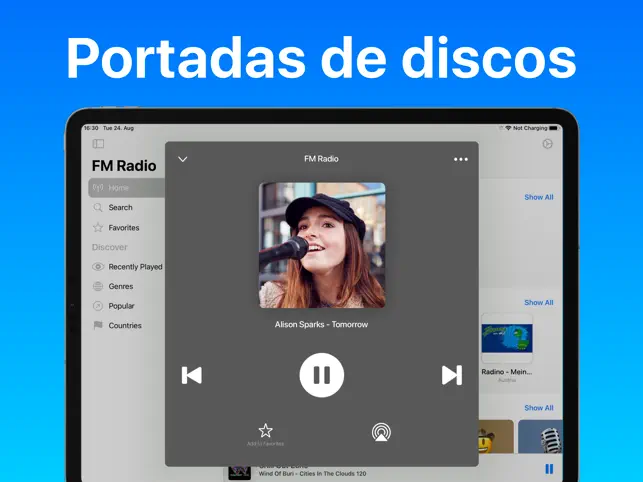
Task: Click the battery status icon
Action: [554, 128]
